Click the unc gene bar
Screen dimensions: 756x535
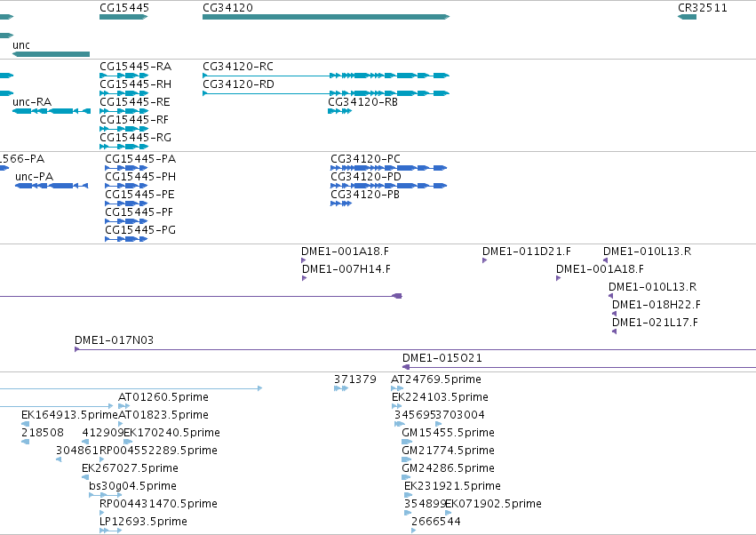pos(51,54)
